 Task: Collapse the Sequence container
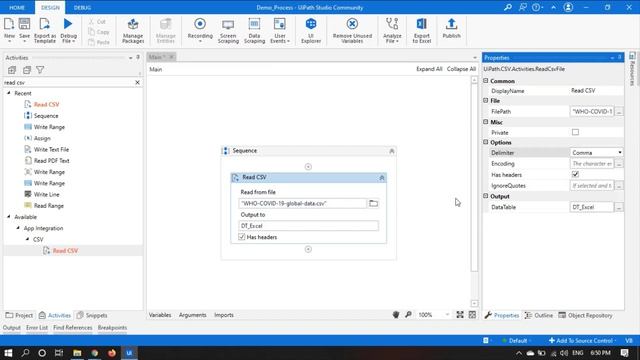pos(391,151)
